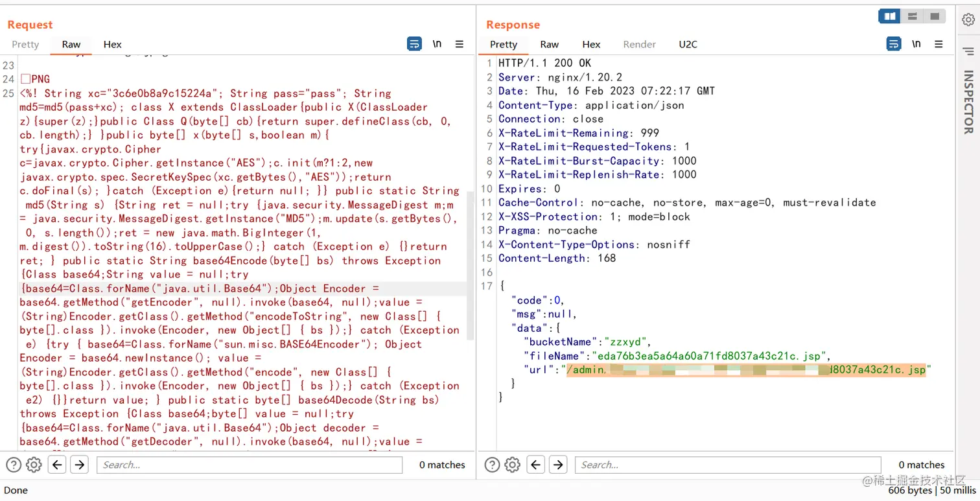Screen dimensions: 980x501
Task: Go to previous match in Request search
Action: (57, 465)
